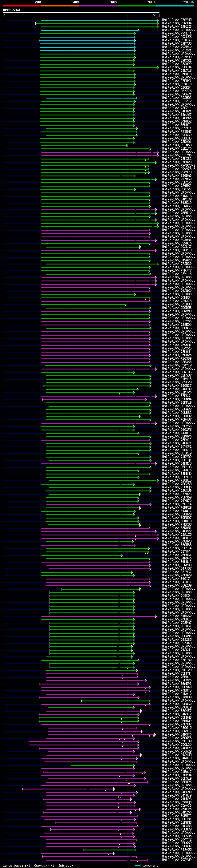The height and width of the screenshot is (868, 197).
Task: Click the cyan ~100% identity legend segment
Action: (x=175, y=6)
